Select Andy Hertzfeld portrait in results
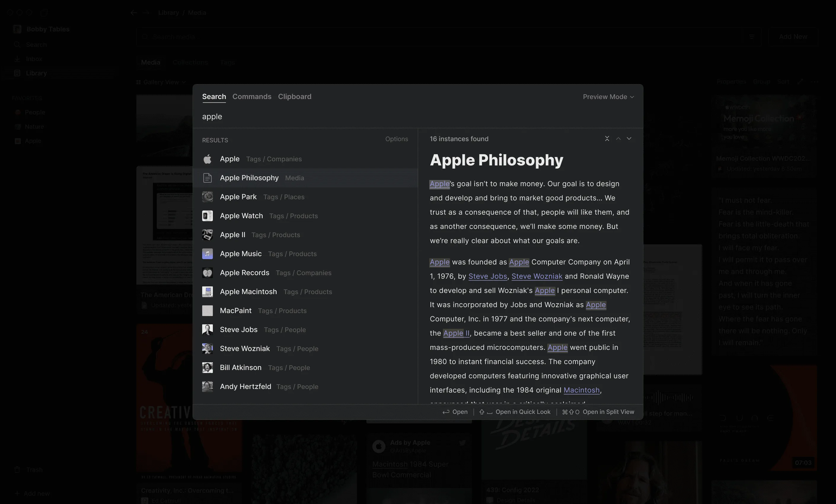Image resolution: width=836 pixels, height=504 pixels. 207,387
